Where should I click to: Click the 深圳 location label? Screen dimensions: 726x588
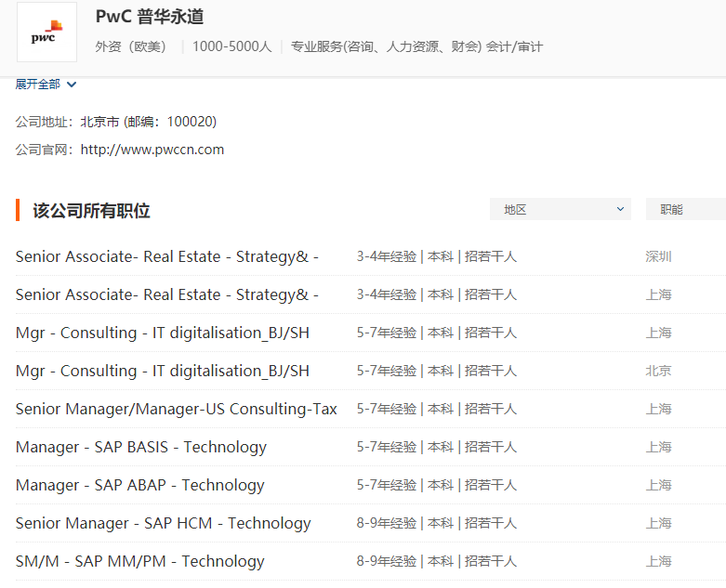point(658,256)
